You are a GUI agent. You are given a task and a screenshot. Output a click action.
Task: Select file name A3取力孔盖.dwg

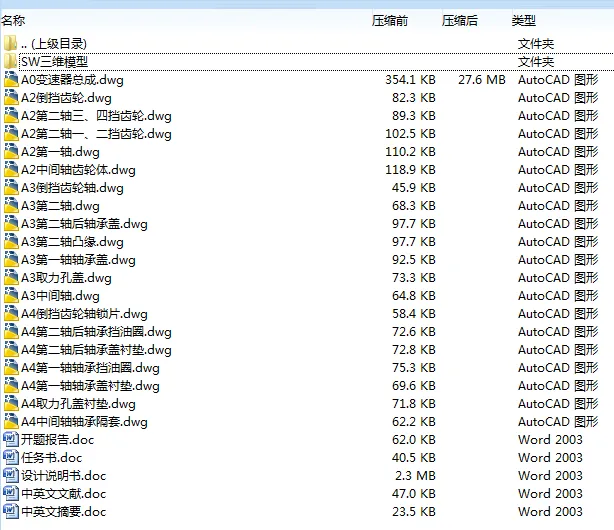(66, 278)
